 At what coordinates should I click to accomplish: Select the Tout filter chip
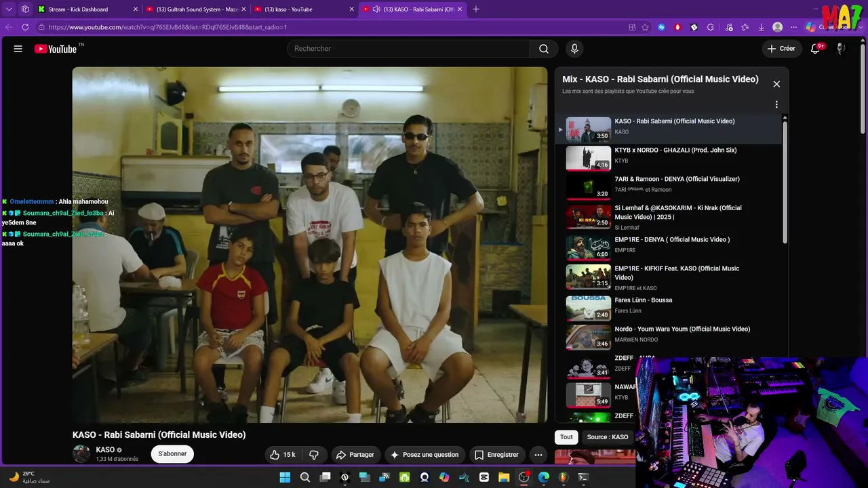tap(566, 437)
